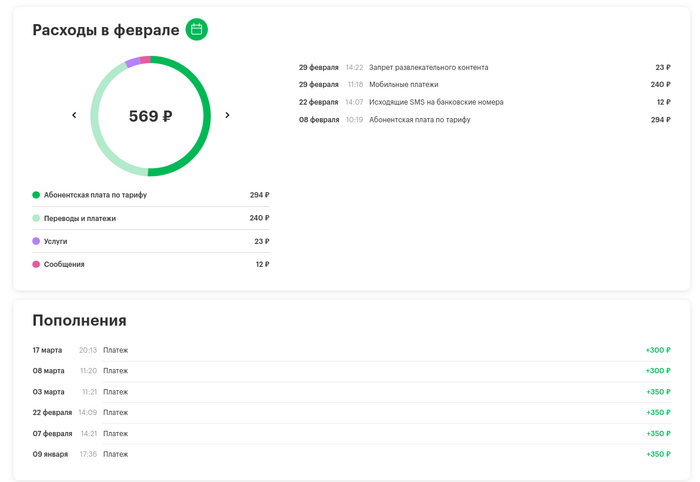The width and height of the screenshot is (700, 482).
Task: Select the Переводы и платежи category row
Action: (150, 218)
